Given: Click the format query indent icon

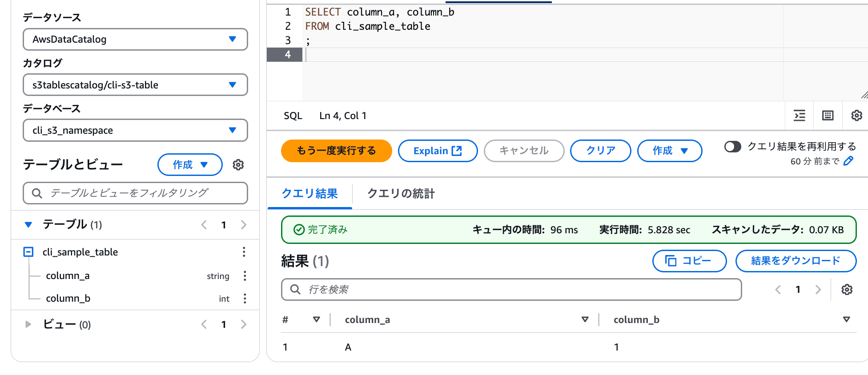Looking at the screenshot, I should pyautogui.click(x=800, y=116).
